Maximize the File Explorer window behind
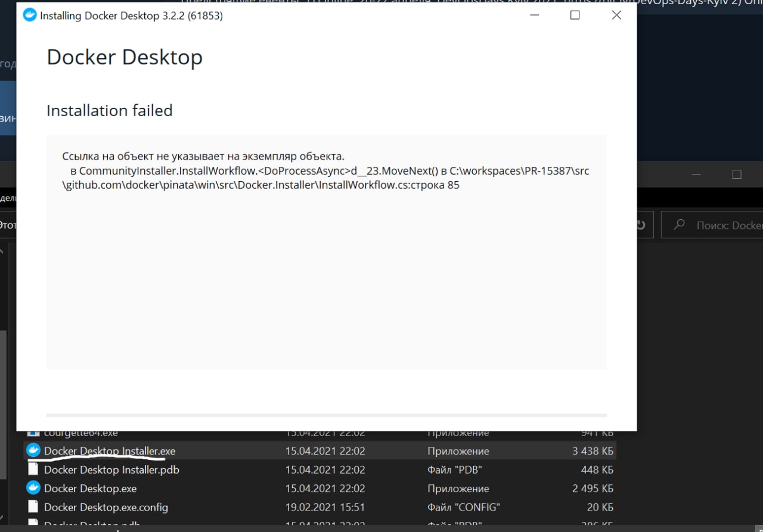The image size is (763, 532). pyautogui.click(x=737, y=175)
